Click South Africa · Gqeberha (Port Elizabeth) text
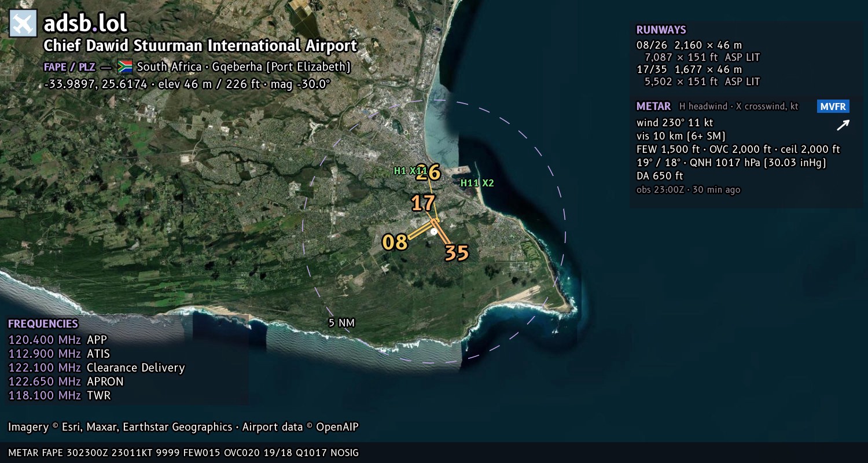 tap(244, 67)
